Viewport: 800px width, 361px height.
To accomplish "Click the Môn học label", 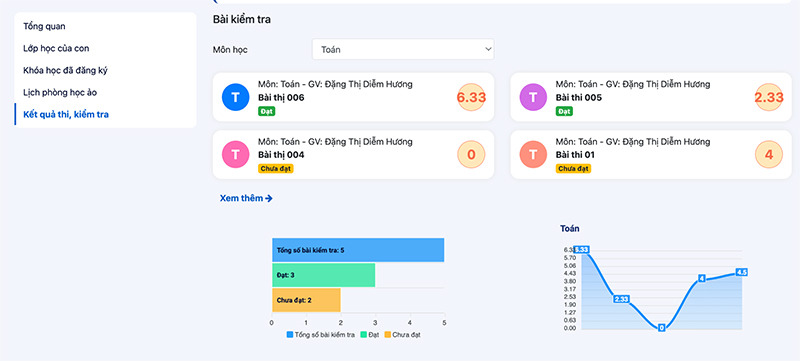I will pos(230,50).
